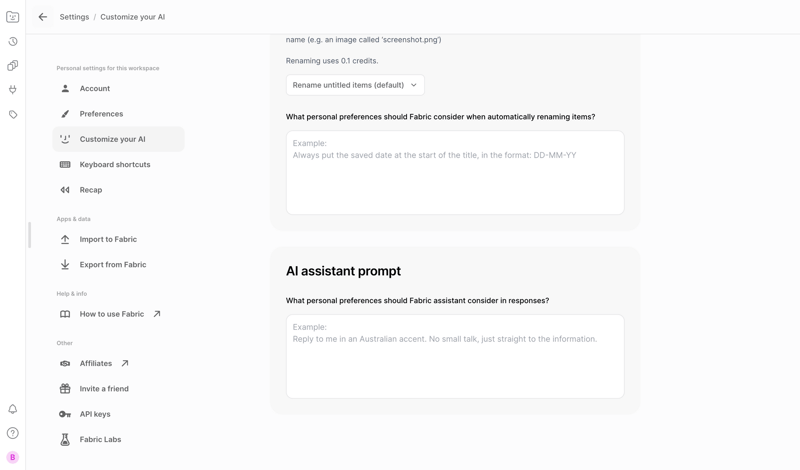
Task: Click the renaming preferences text box
Action: tap(455, 173)
